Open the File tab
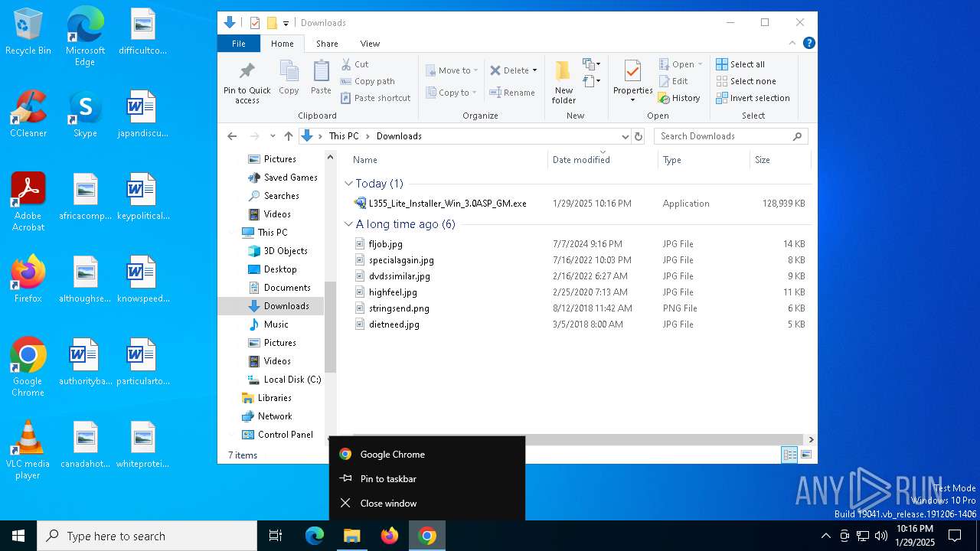Viewport: 980px width, 551px height. (239, 44)
